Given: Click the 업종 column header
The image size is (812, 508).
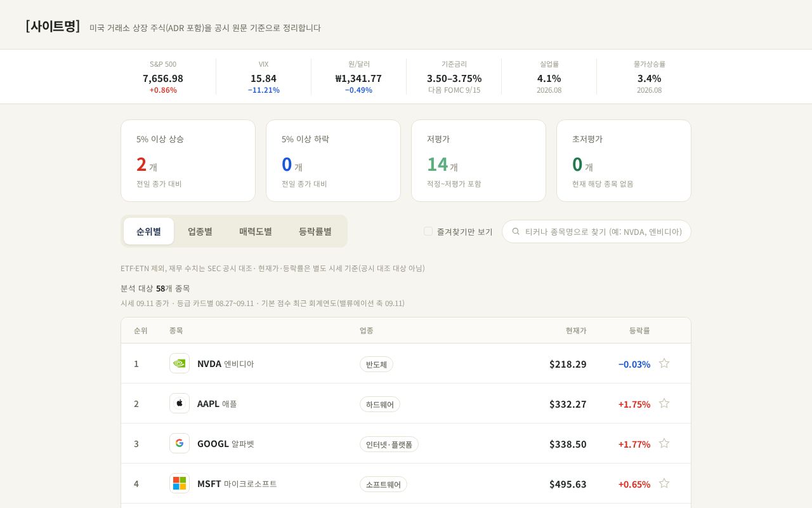Looking at the screenshot, I should [x=367, y=330].
